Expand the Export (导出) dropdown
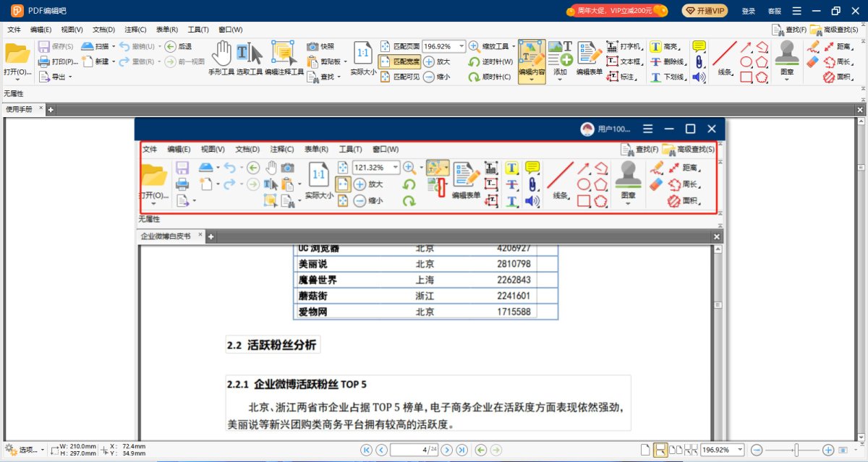This screenshot has height=462, width=868. (x=70, y=77)
